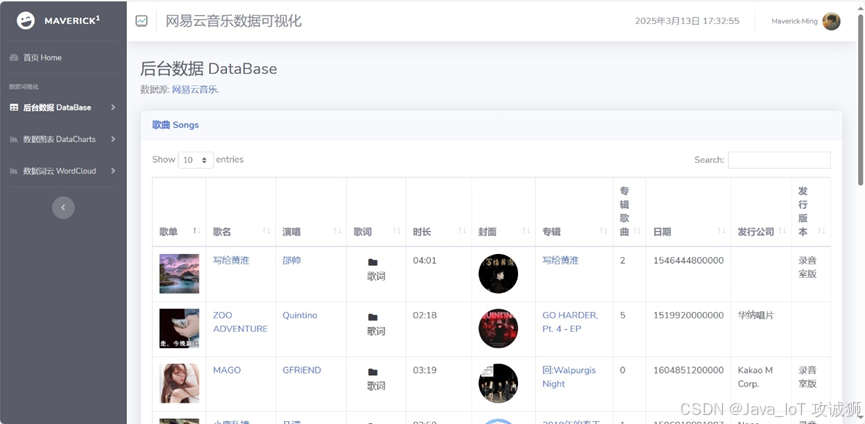The width and height of the screenshot is (865, 424).
Task: Click the table Search input field
Action: click(x=779, y=160)
